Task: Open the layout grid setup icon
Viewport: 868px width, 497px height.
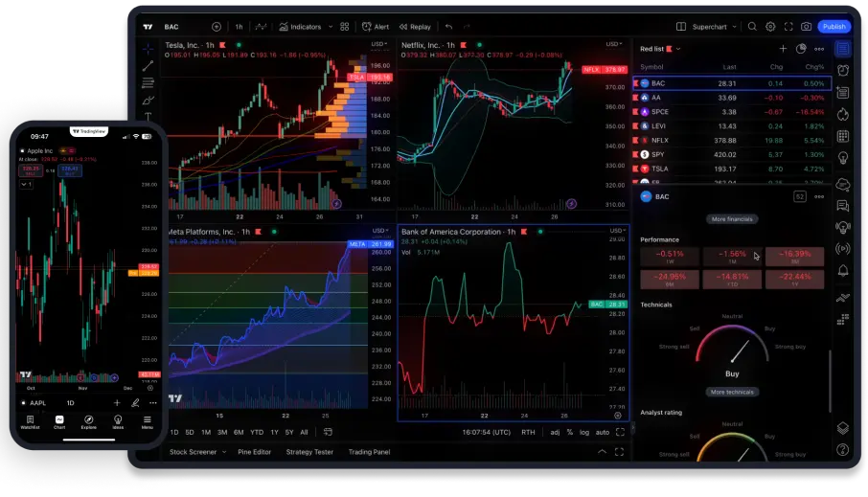Action: [344, 27]
